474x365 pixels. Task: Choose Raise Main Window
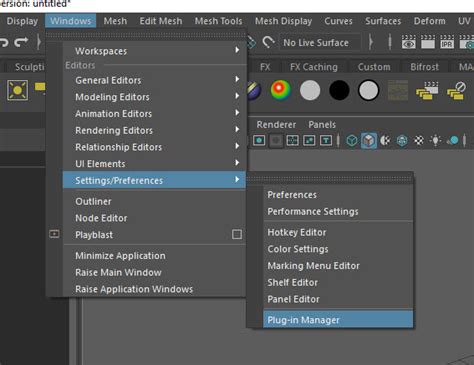[154, 272]
